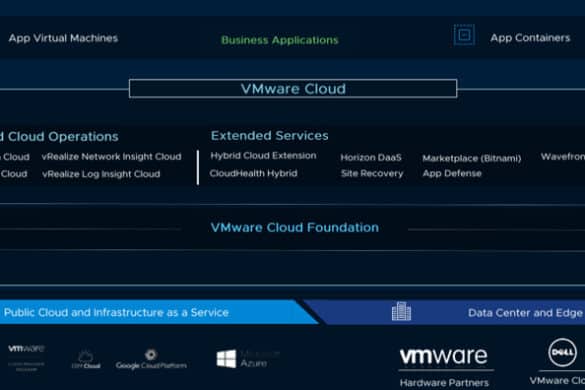
Task: Select VMware Cloud Foundation title
Action: pos(295,228)
